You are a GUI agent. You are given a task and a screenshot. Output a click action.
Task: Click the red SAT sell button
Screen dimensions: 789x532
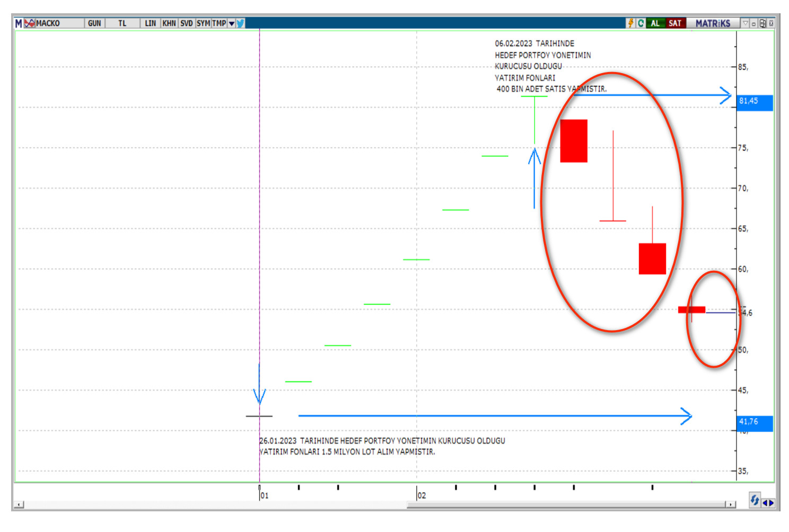click(675, 23)
